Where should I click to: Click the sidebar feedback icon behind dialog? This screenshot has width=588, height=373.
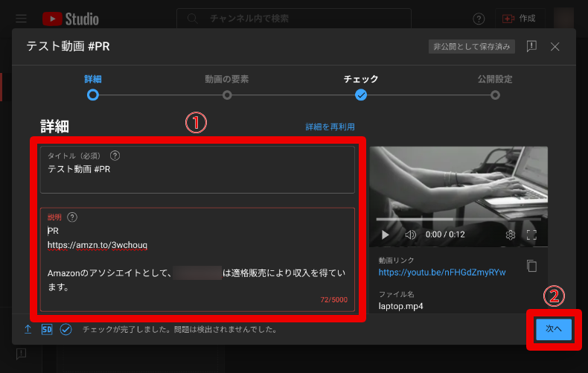coord(21,354)
